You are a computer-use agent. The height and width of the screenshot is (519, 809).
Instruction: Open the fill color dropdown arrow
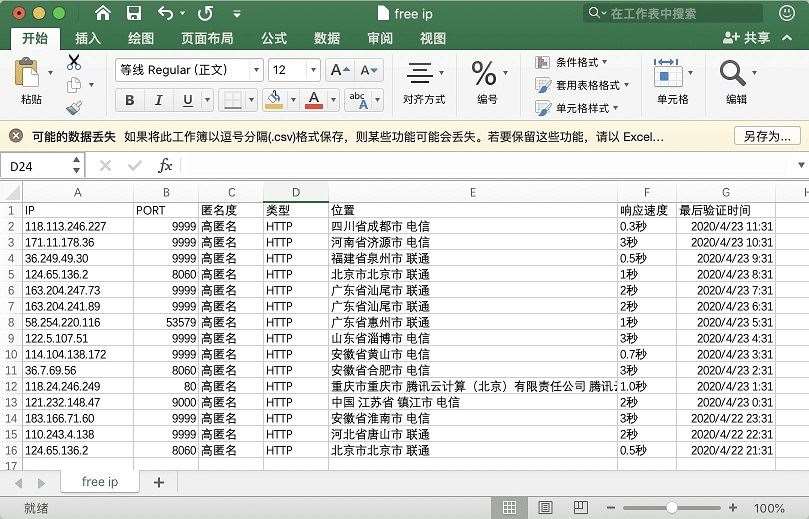pos(293,100)
